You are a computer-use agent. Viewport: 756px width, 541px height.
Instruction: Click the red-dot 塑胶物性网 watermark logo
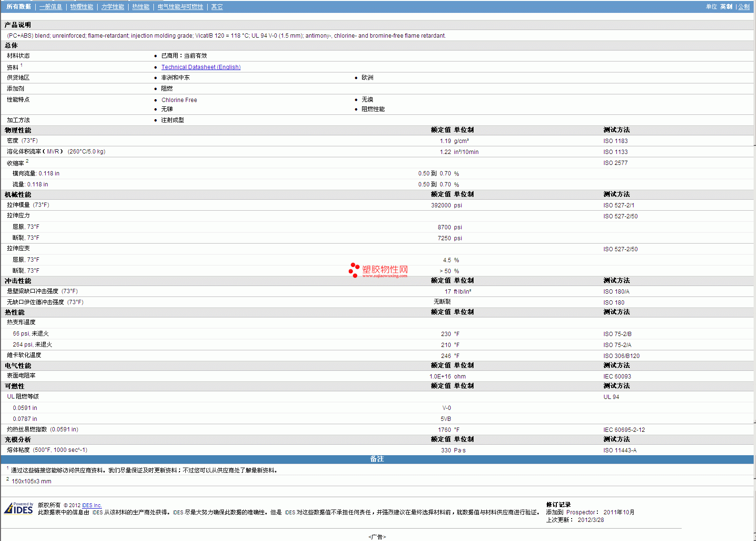coord(378,270)
